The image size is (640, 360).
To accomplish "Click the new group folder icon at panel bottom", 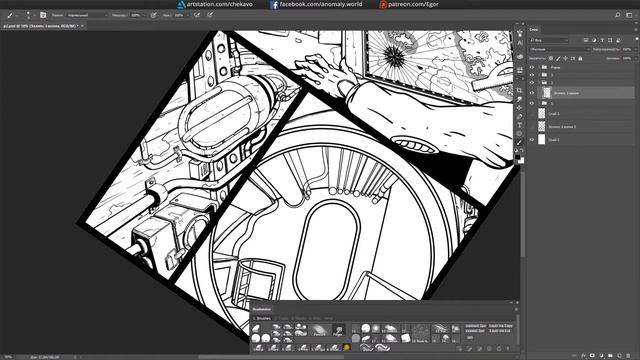I will [610, 356].
